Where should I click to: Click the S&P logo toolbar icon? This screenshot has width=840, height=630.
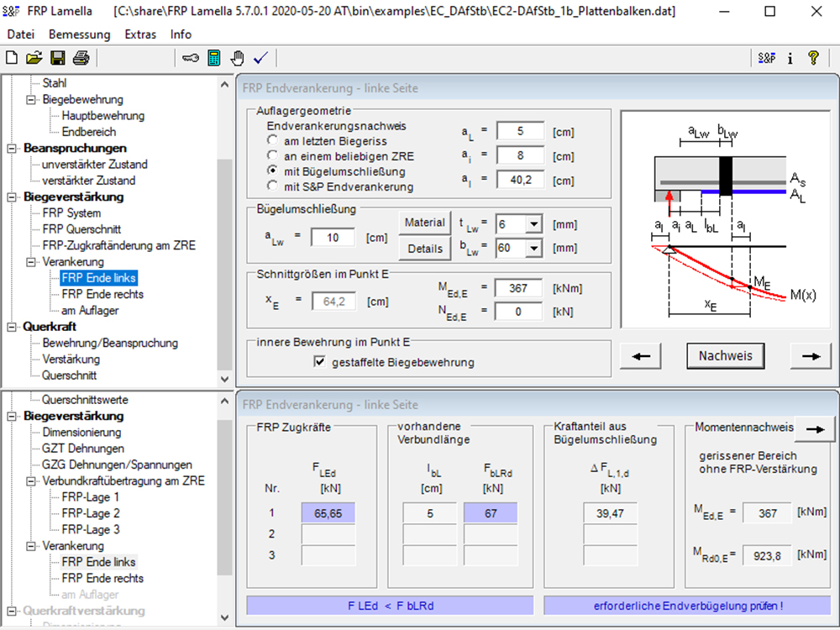[767, 57]
